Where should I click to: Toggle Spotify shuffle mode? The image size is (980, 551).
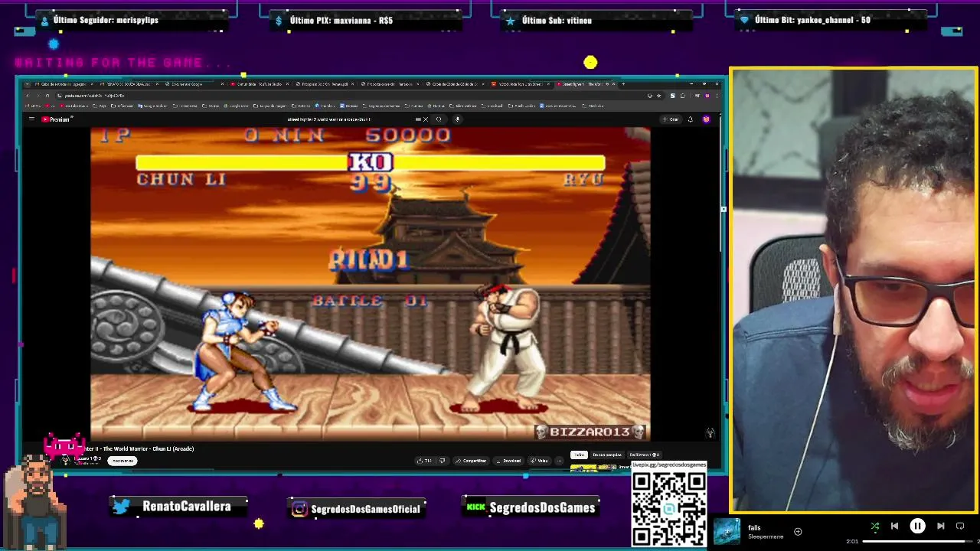pos(875,526)
